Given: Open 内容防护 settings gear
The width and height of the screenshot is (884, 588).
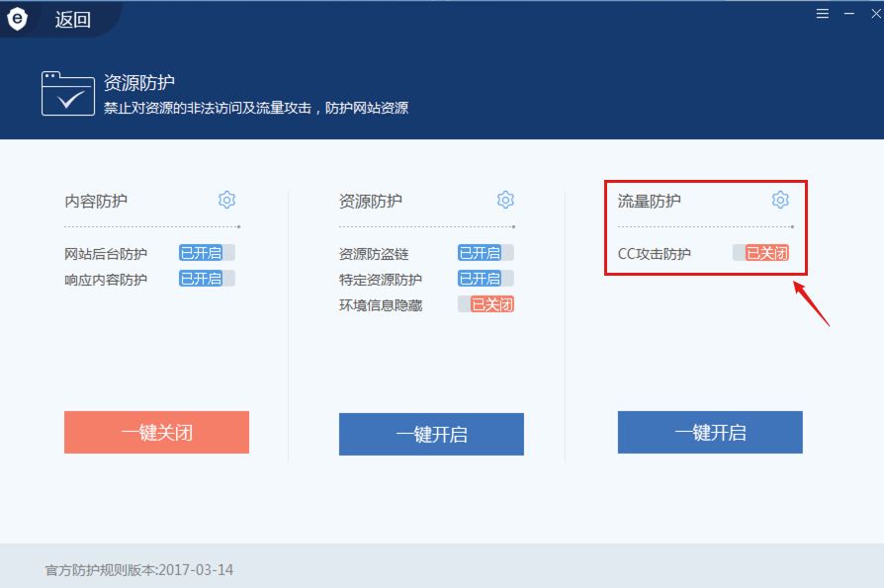Looking at the screenshot, I should [226, 200].
